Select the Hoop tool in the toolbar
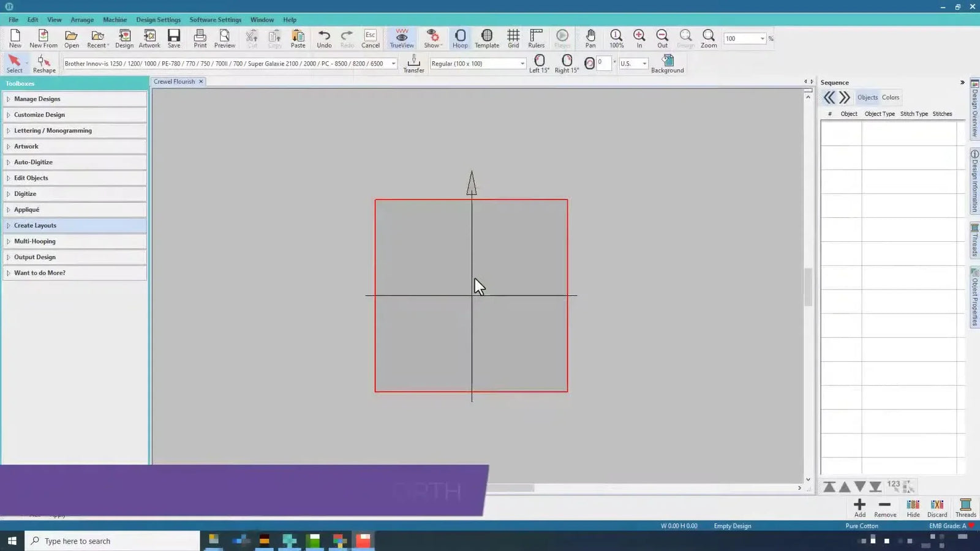The width and height of the screenshot is (980, 551). 460,38
